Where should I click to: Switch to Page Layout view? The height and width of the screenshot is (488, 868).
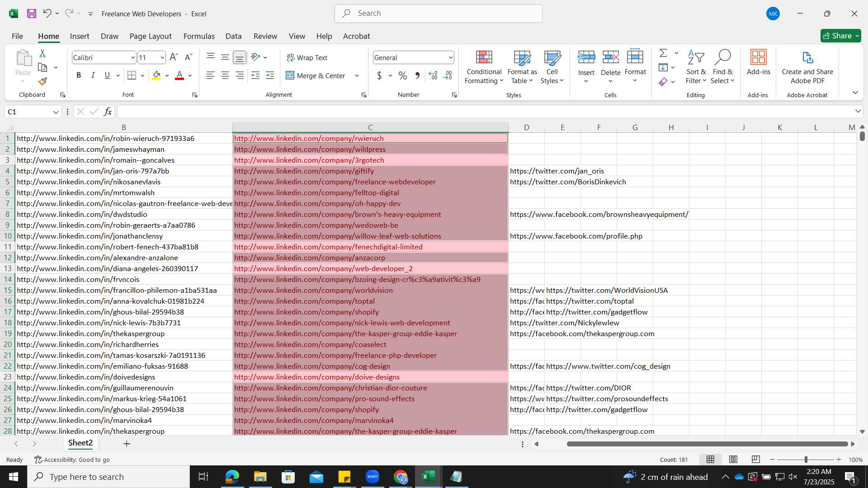tap(733, 460)
